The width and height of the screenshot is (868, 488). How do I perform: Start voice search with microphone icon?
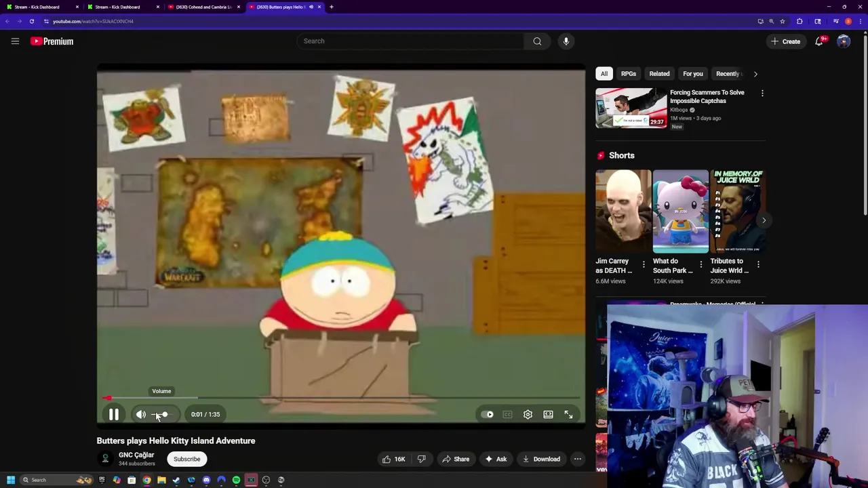click(566, 41)
